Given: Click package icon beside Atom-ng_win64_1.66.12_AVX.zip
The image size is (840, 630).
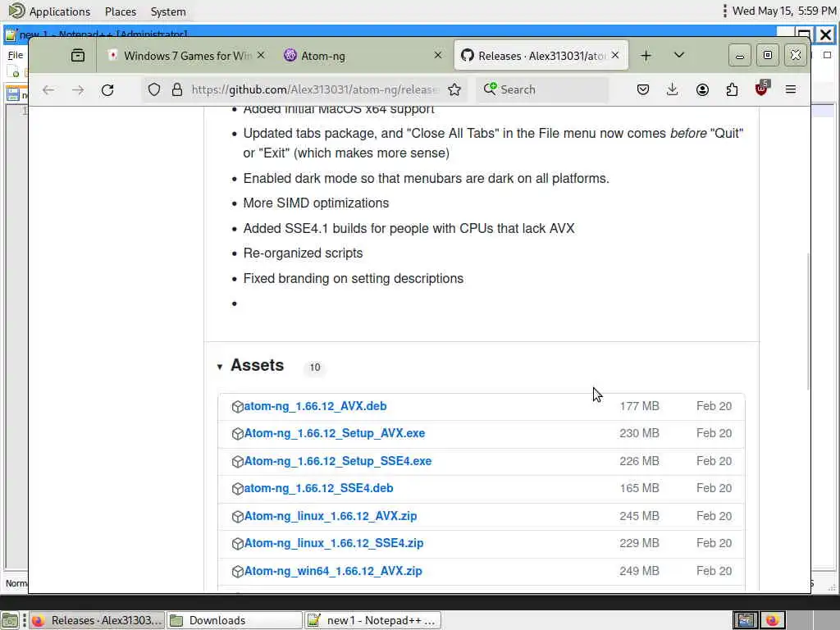Looking at the screenshot, I should [237, 572].
